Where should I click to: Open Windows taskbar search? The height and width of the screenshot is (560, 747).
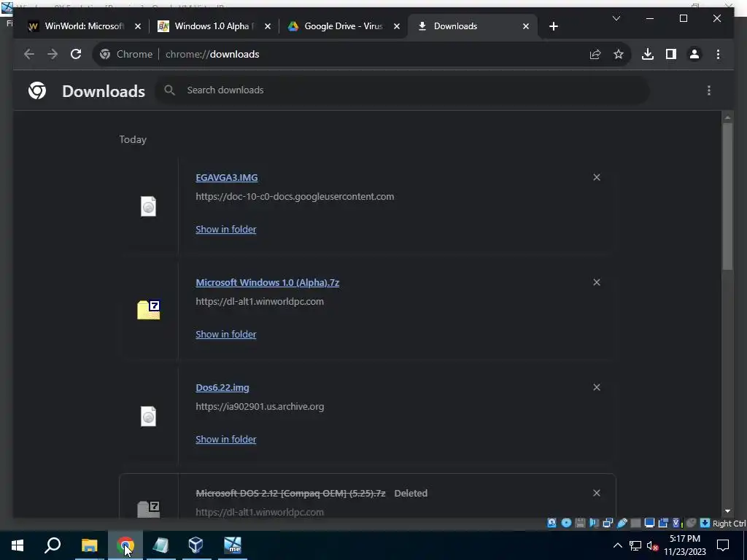point(53,545)
